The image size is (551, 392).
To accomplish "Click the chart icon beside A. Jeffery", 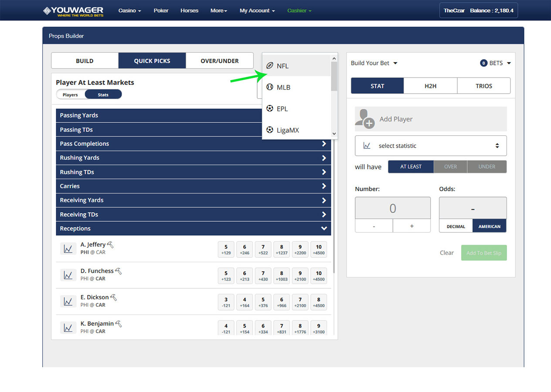I will 68,249.
